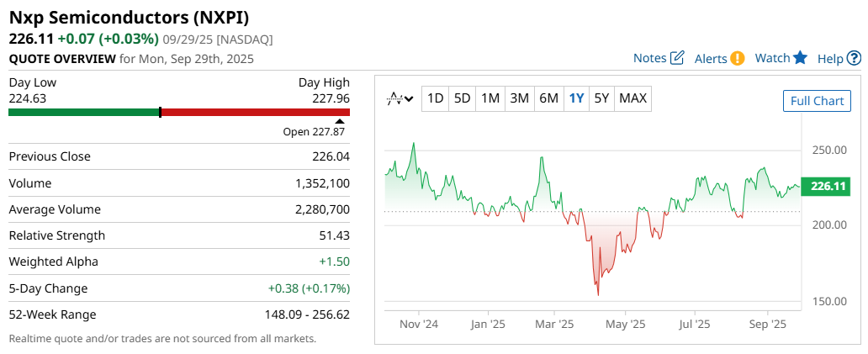Screen dimensions: 868x354
Task: Click the blue Watch star icon
Action: [x=800, y=58]
